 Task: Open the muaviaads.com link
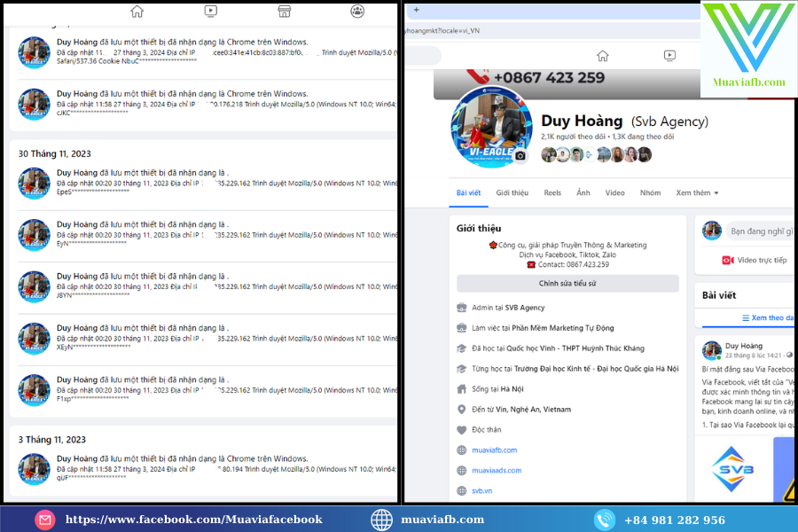(497, 471)
